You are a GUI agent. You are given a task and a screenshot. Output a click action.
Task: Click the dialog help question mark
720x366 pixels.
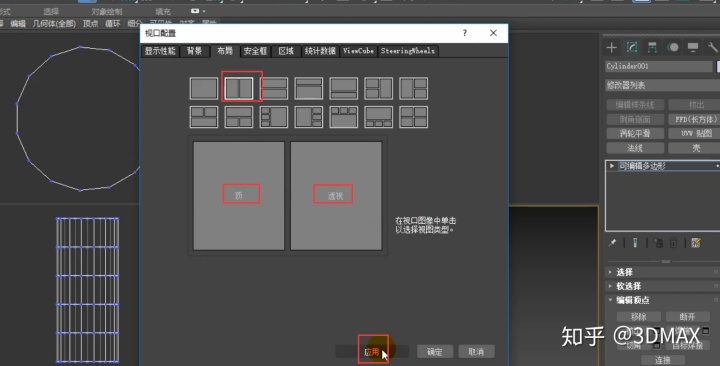(465, 33)
